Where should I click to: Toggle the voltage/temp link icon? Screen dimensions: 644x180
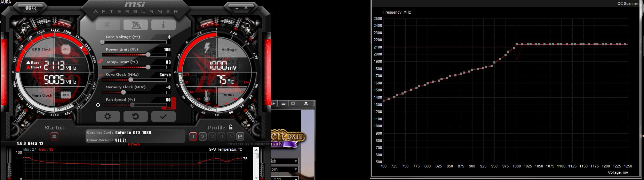click(100, 61)
